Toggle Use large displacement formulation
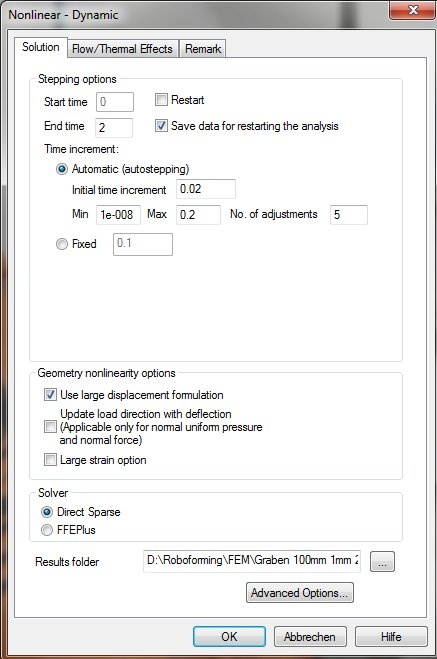 coord(50,395)
